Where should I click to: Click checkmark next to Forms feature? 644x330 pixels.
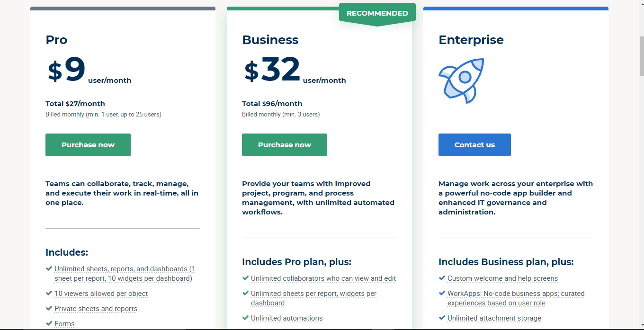(x=49, y=323)
